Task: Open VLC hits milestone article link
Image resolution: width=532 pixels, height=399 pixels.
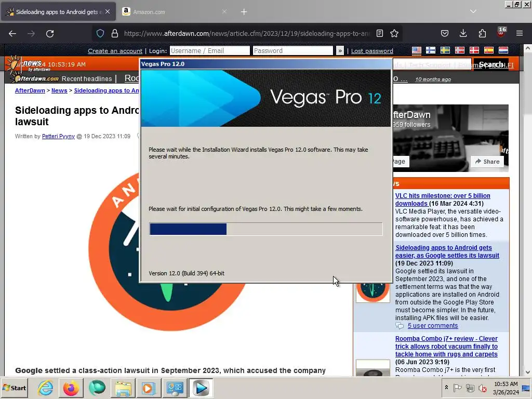Action: pos(443,199)
